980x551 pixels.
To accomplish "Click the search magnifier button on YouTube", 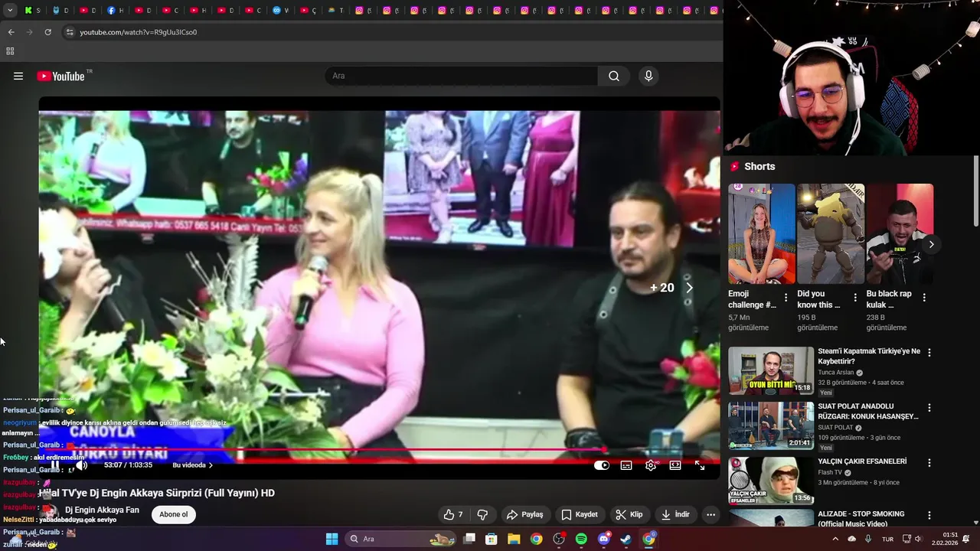I will [x=614, y=76].
